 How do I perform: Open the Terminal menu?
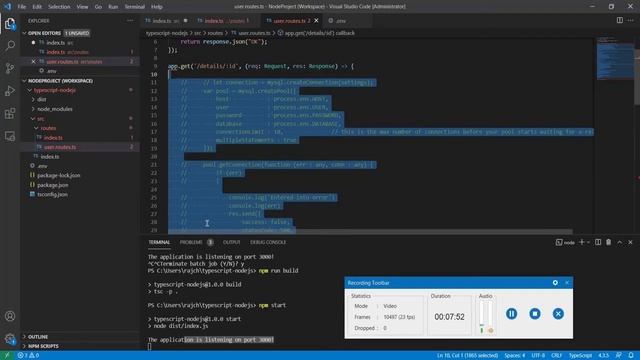[x=135, y=7]
